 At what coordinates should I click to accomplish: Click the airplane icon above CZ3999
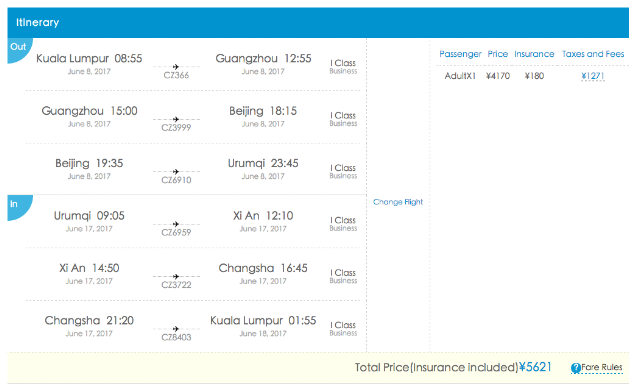[x=176, y=119]
